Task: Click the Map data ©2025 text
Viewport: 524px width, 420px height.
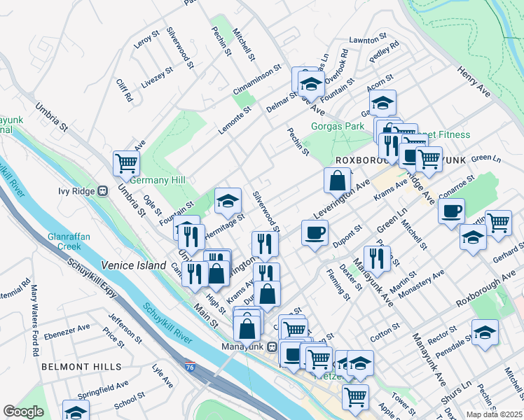Action: 494,414
